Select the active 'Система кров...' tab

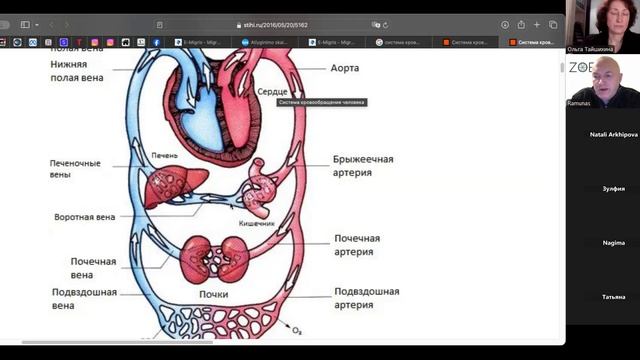pos(532,42)
